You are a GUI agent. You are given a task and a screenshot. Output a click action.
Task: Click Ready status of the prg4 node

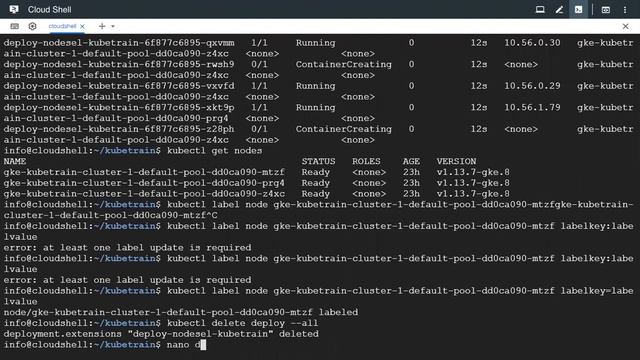[x=316, y=183]
